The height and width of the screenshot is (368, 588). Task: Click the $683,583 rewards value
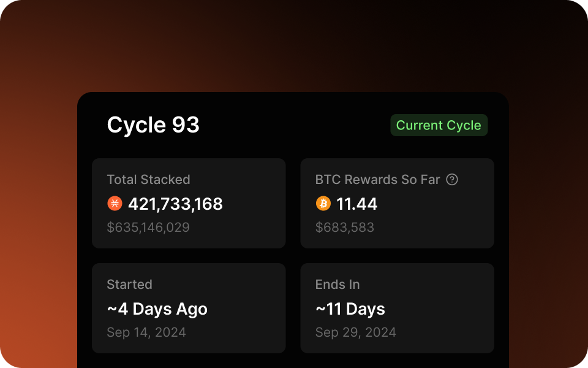tap(345, 227)
